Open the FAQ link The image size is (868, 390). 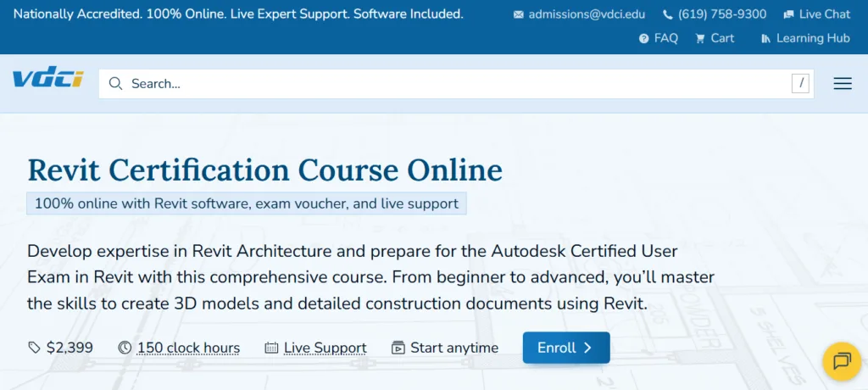tap(666, 38)
